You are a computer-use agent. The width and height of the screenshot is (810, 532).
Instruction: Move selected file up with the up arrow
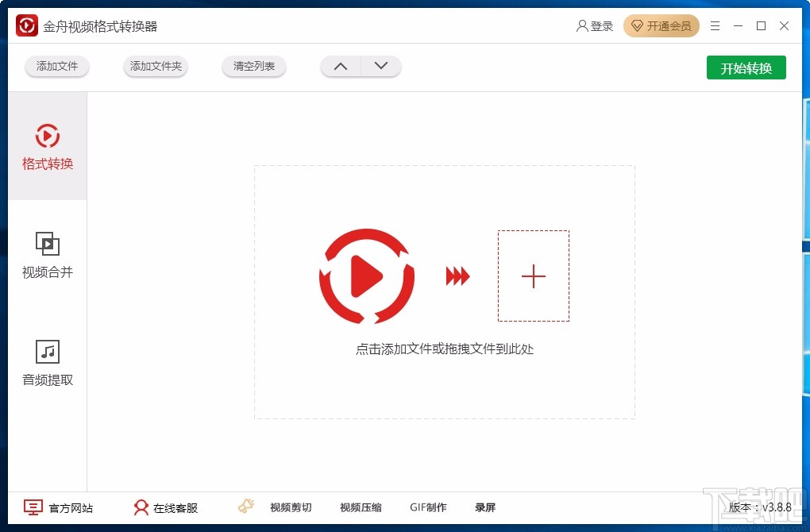(340, 67)
